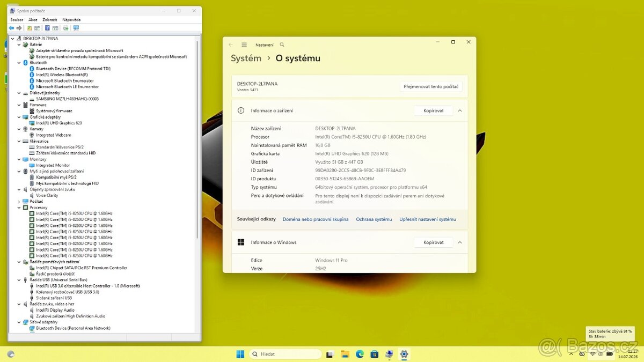644x362 pixels.
Task: Collapse Informace o Windows section chevron
Action: point(460,242)
